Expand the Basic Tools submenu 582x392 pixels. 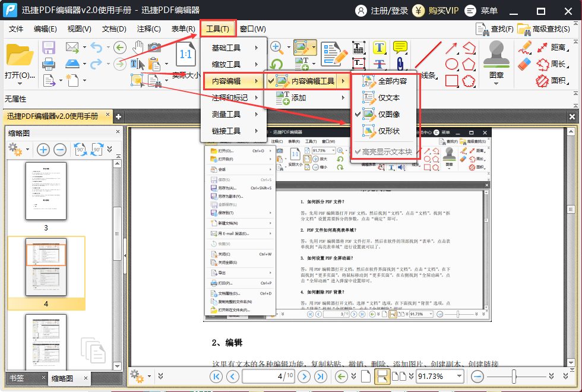click(x=234, y=48)
